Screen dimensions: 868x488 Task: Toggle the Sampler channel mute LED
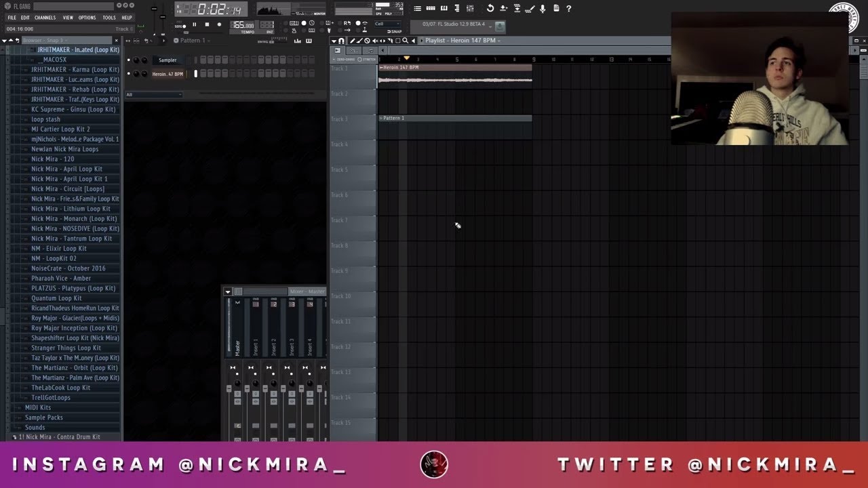tap(129, 60)
